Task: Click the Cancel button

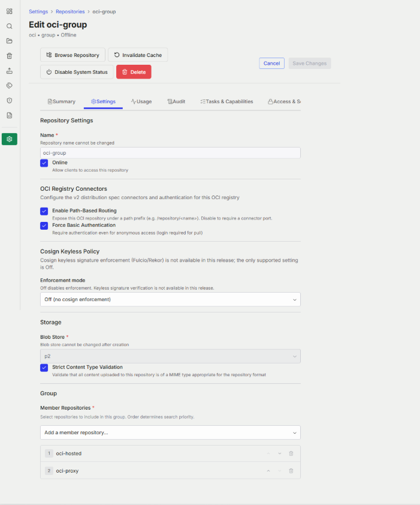Action: click(271, 63)
